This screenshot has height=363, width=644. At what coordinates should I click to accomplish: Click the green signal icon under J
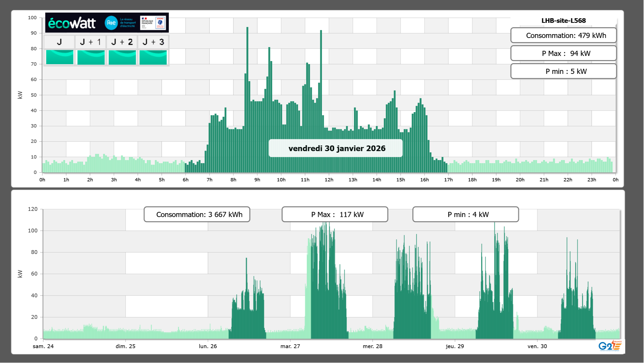[60, 57]
